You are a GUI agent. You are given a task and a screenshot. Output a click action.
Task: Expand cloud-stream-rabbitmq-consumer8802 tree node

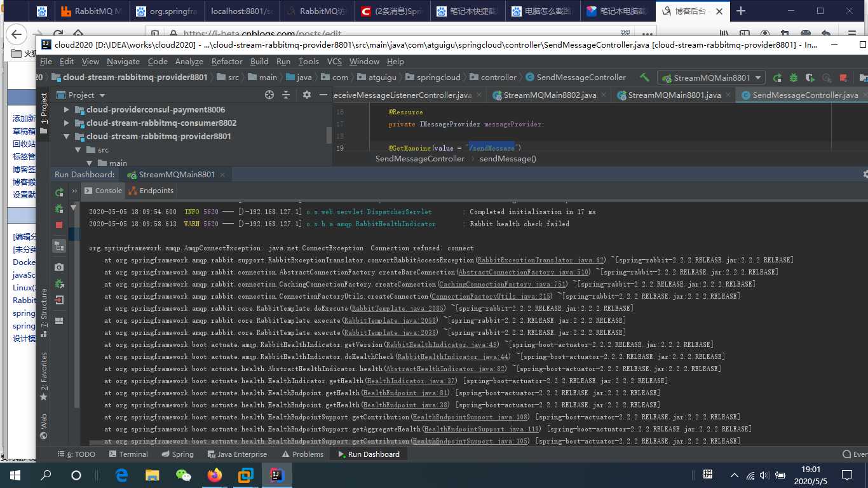click(67, 123)
